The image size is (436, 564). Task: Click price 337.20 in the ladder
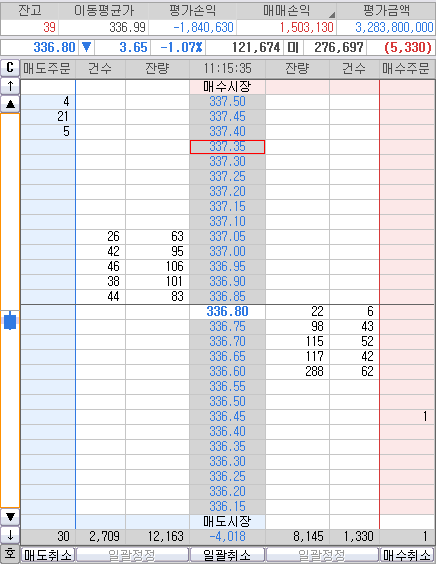coord(227,192)
